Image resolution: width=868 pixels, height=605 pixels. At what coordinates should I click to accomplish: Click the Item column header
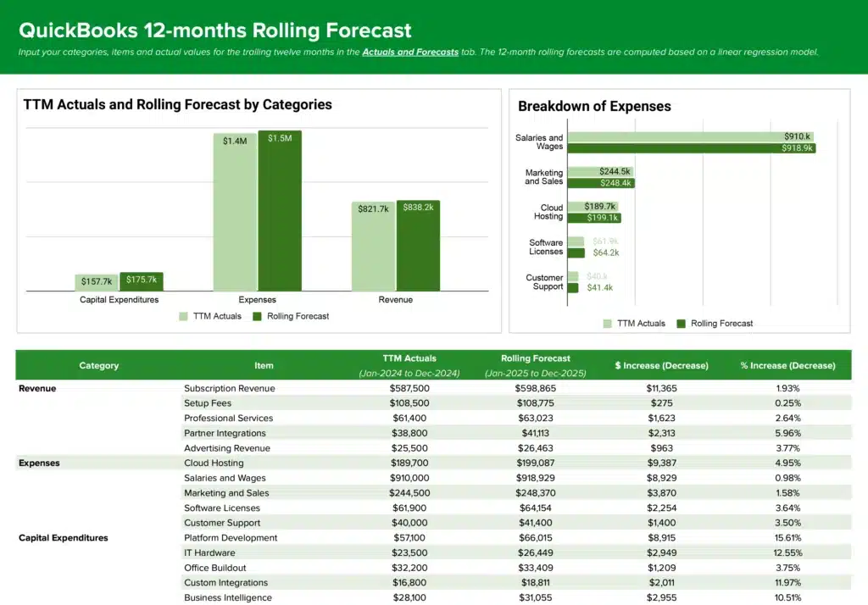coord(264,365)
